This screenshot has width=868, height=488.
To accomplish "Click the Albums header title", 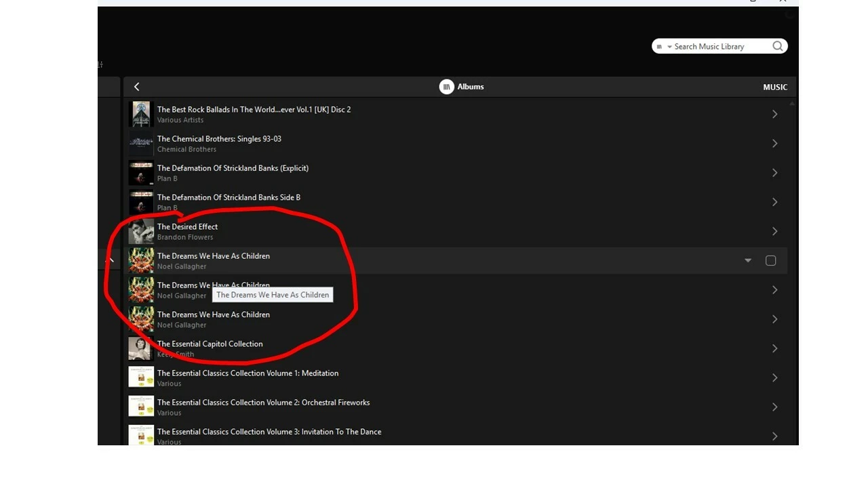I will (x=471, y=87).
